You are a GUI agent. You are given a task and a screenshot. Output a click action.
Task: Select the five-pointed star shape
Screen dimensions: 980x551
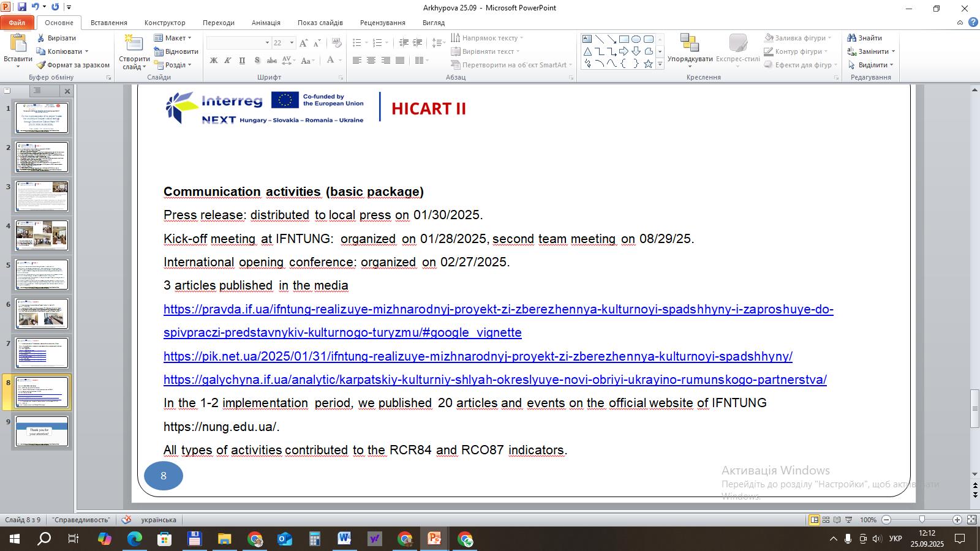648,64
